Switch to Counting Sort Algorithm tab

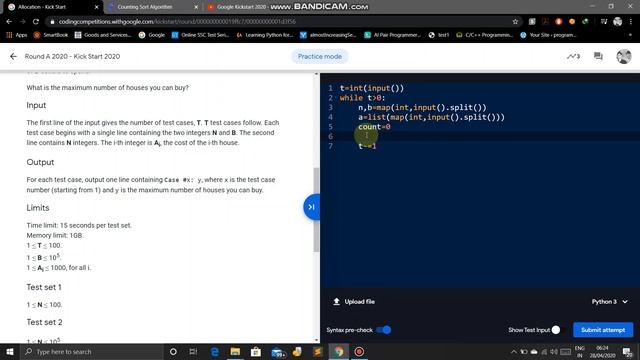click(x=150, y=7)
